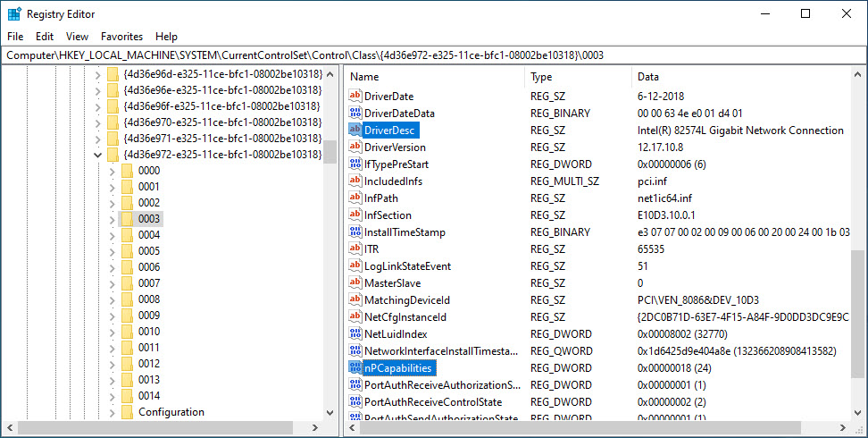Expand the 0007 subkey
Screen dimensions: 868x438
coord(112,283)
